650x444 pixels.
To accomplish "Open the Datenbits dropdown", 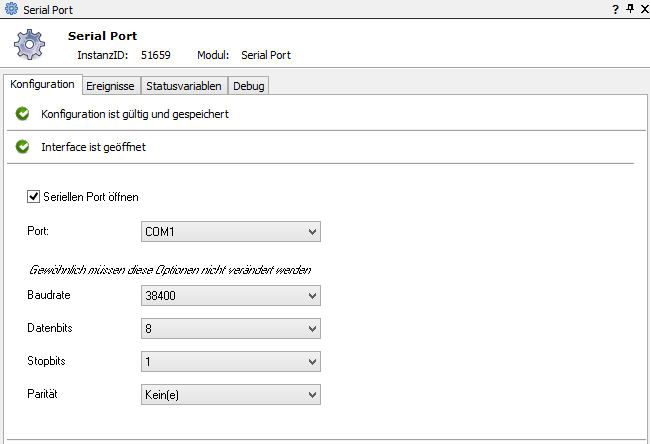I will (231, 328).
